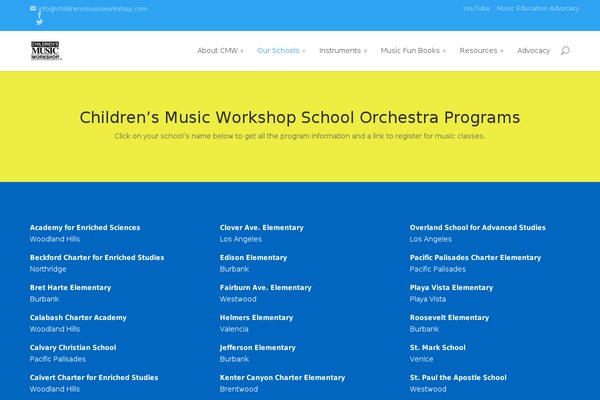Click the envelope email icon
This screenshot has width=600, height=400.
click(33, 8)
